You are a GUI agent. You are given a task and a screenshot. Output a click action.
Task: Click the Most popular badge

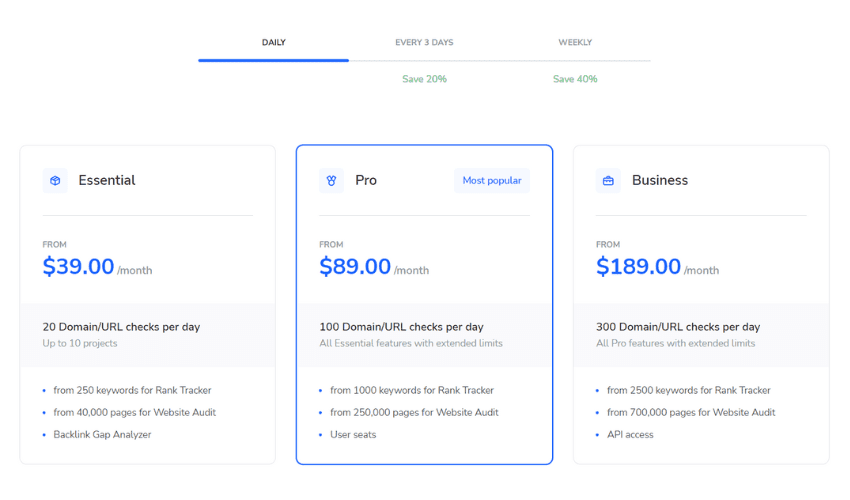click(x=492, y=181)
